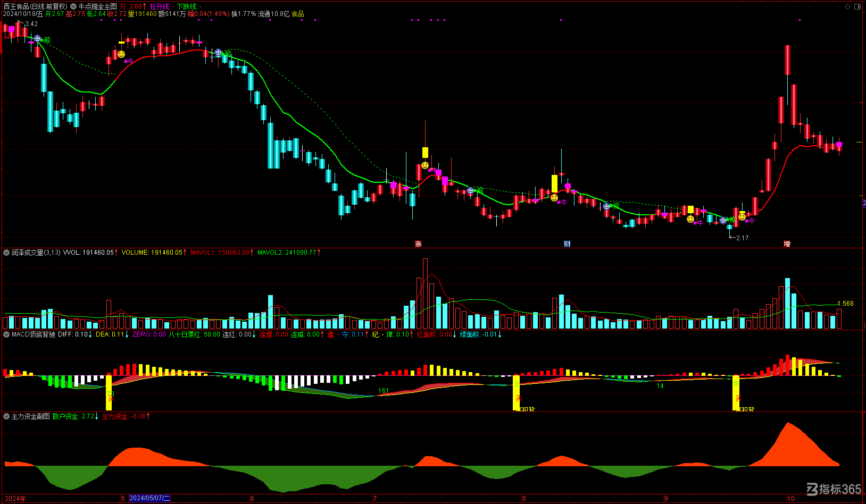
Task: Expand the 牛点掘金主图 indicator dropdown arrow
Action: pos(73,6)
